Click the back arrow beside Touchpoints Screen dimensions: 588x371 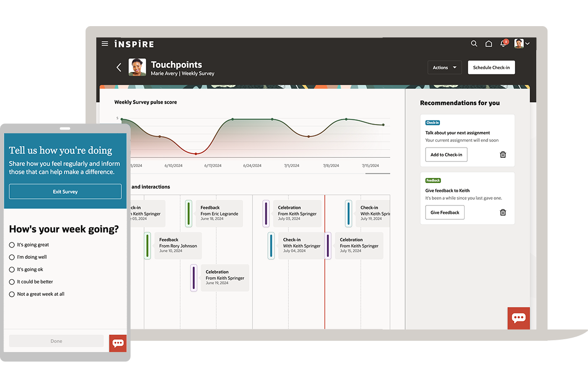(x=119, y=67)
